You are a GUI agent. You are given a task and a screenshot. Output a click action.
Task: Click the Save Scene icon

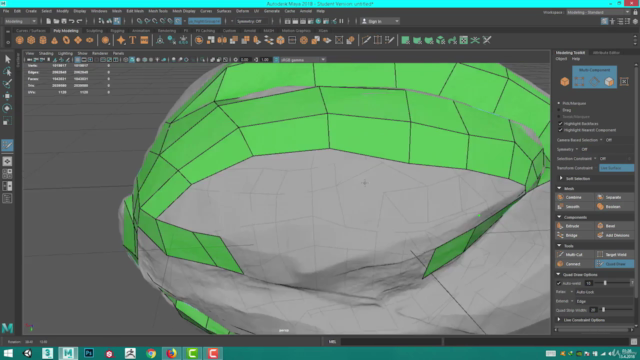point(64,21)
